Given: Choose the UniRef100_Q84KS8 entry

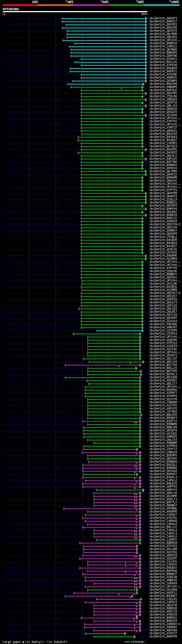Looking at the screenshot, I should coord(163,109).
